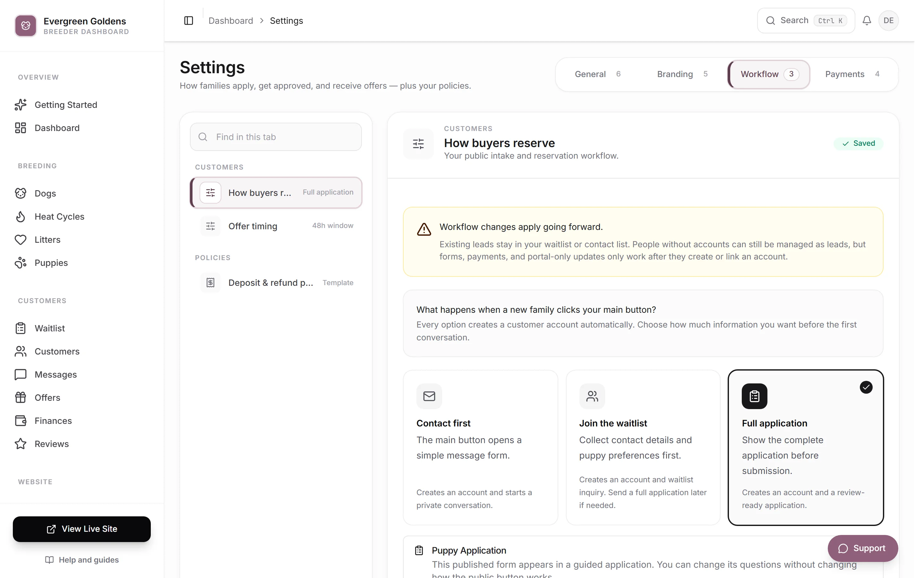Click the Deposit & refund receipt icon
The height and width of the screenshot is (578, 924).
210,283
